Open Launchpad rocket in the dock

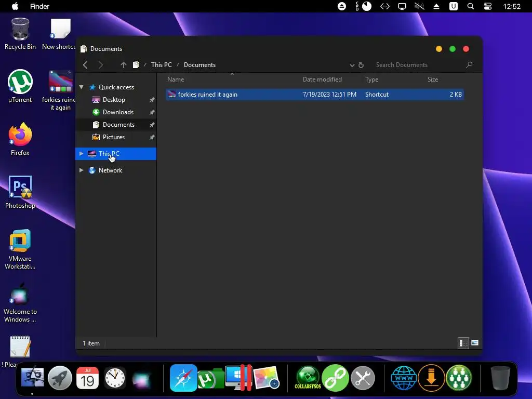point(60,378)
